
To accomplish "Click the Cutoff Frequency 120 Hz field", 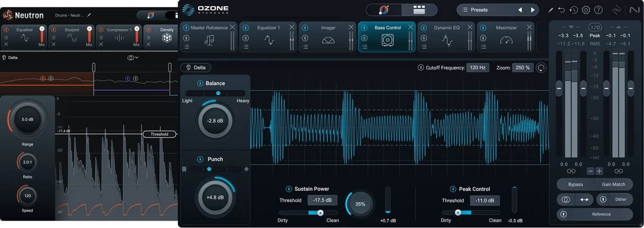I will tap(478, 68).
